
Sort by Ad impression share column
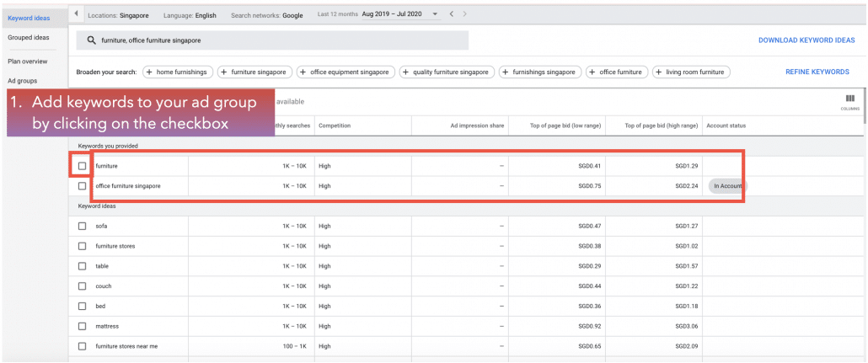click(x=477, y=125)
